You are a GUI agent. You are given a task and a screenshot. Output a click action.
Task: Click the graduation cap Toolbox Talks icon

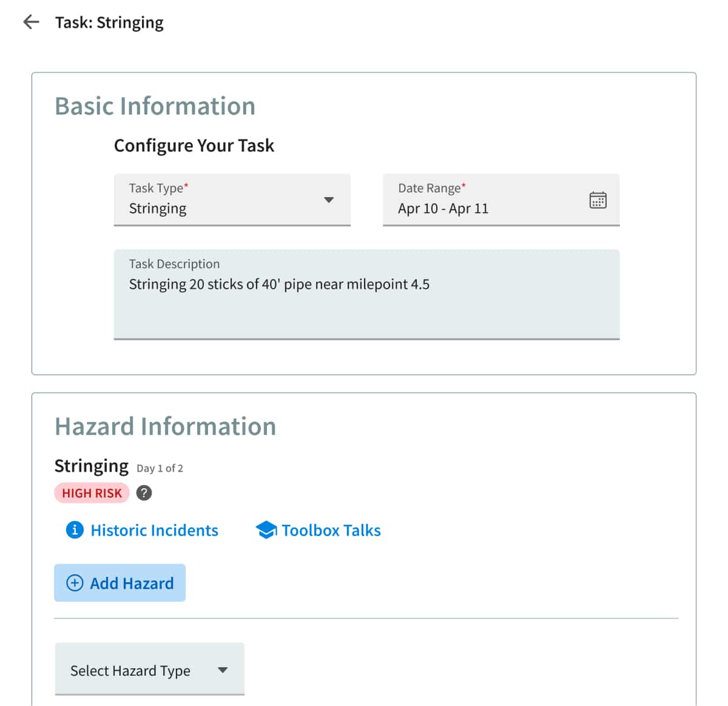click(266, 530)
